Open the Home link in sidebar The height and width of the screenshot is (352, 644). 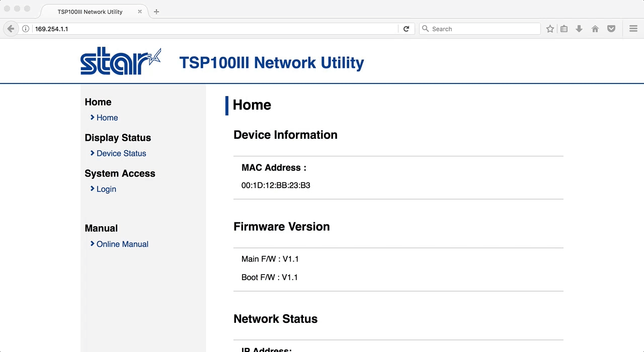(x=107, y=118)
